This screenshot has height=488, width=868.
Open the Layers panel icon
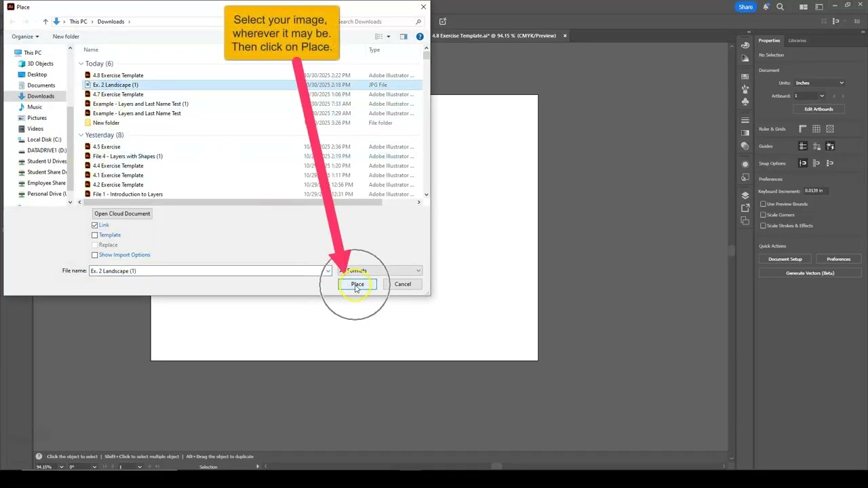(x=745, y=195)
